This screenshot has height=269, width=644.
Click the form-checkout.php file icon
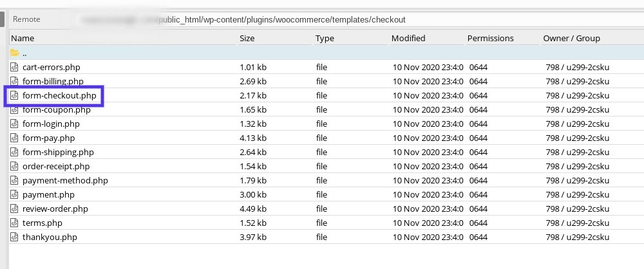(x=15, y=95)
